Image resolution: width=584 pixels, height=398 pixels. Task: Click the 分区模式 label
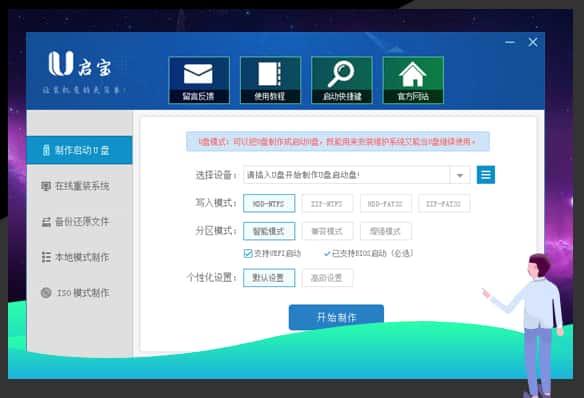[216, 231]
